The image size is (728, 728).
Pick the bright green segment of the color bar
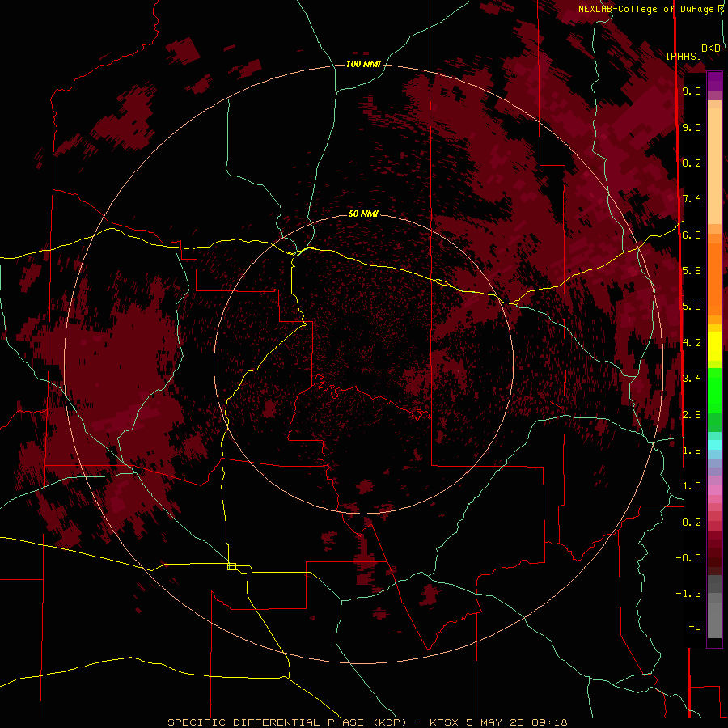point(714,391)
